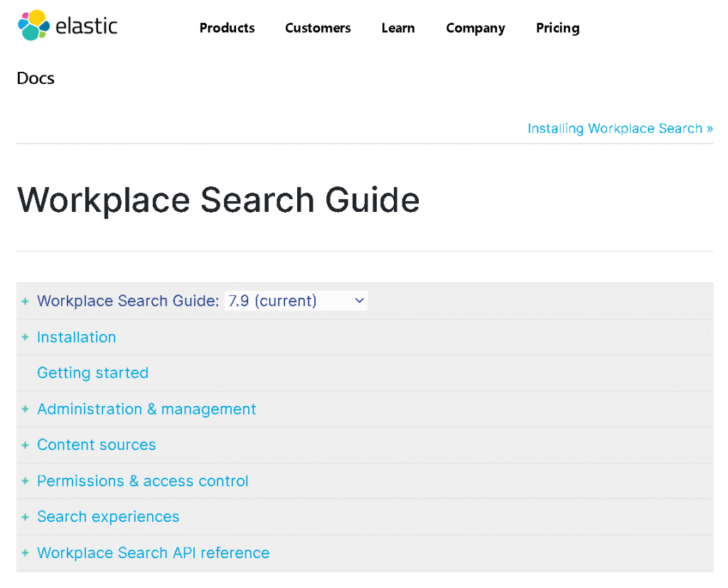The image size is (728, 588).
Task: Expand Workplace Search API reference section
Action: (x=25, y=552)
